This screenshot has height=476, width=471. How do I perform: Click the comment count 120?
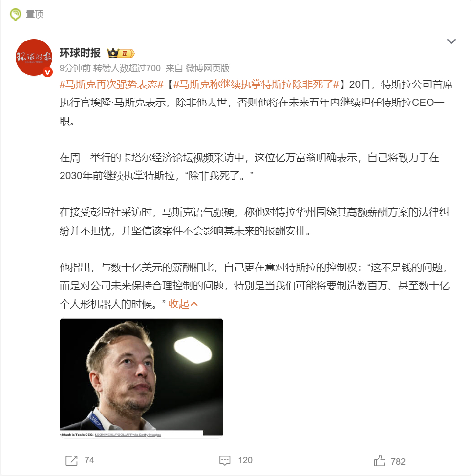click(245, 460)
